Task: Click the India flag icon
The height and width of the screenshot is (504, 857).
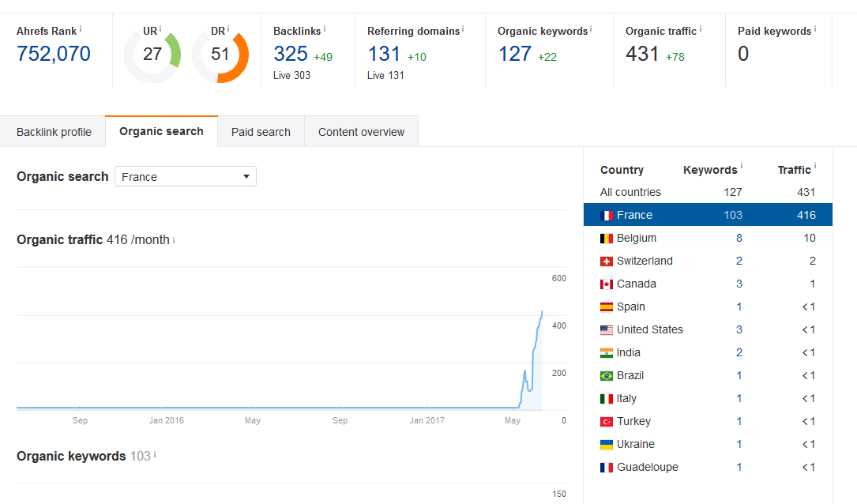Action: (607, 353)
